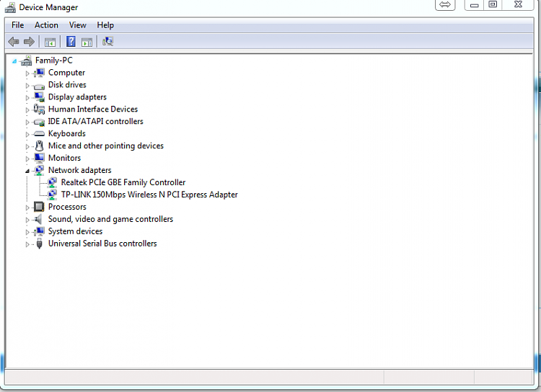Screen dimensions: 541x392
Task: Click the Display adapters category icon
Action: (40, 97)
